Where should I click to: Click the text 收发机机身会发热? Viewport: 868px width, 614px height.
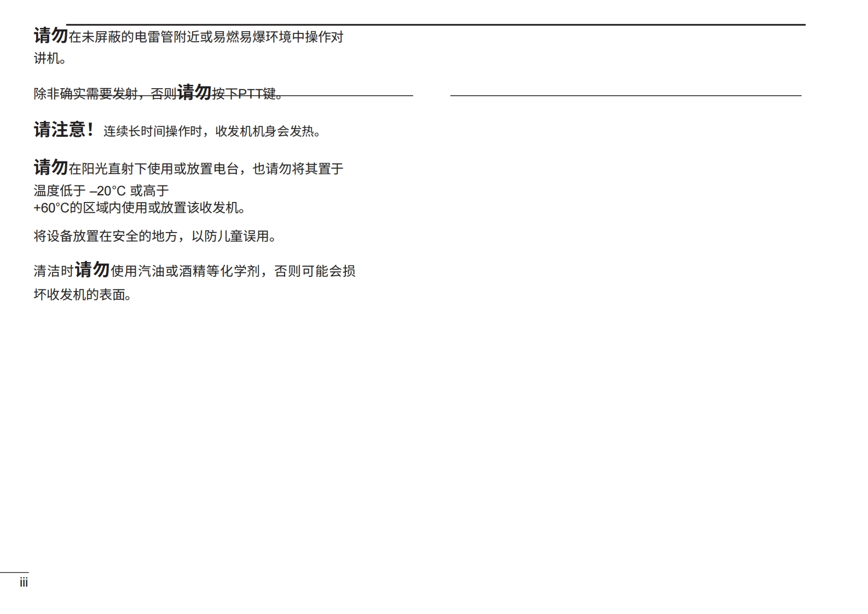point(268,131)
